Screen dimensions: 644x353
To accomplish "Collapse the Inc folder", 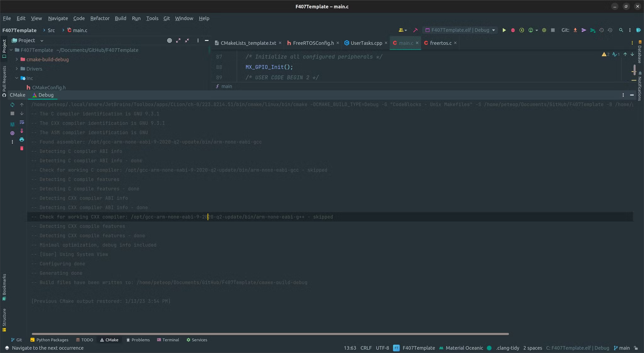I will pyautogui.click(x=16, y=78).
